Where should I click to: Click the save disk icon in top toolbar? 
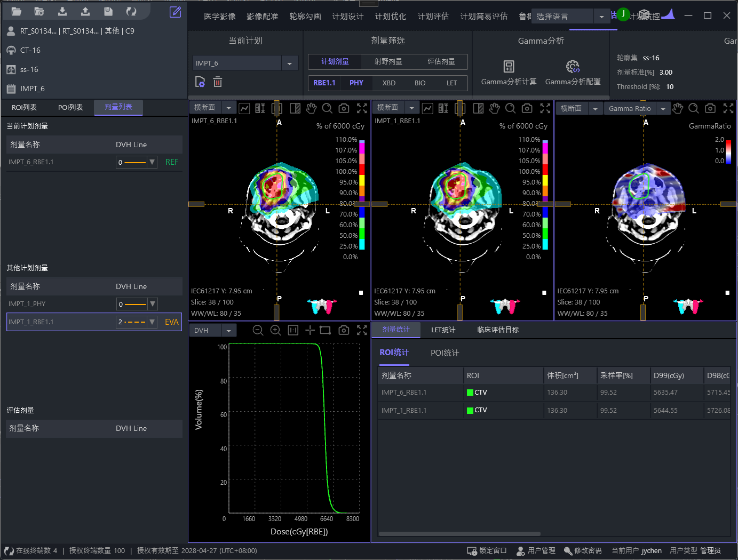(108, 11)
